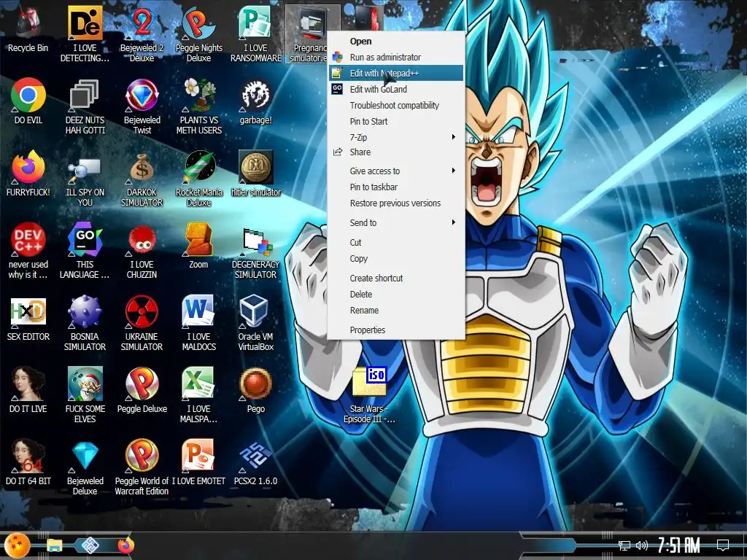Choose Pin to Start

click(x=396, y=122)
